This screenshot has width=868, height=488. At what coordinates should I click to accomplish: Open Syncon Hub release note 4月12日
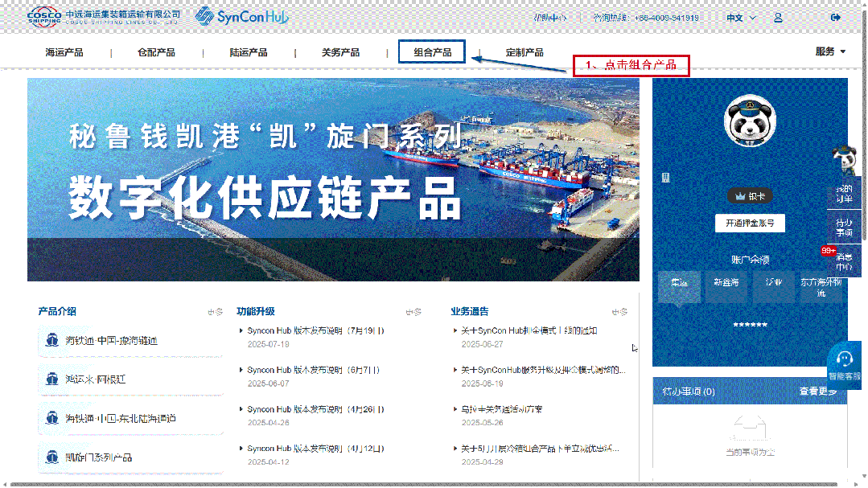(x=315, y=449)
